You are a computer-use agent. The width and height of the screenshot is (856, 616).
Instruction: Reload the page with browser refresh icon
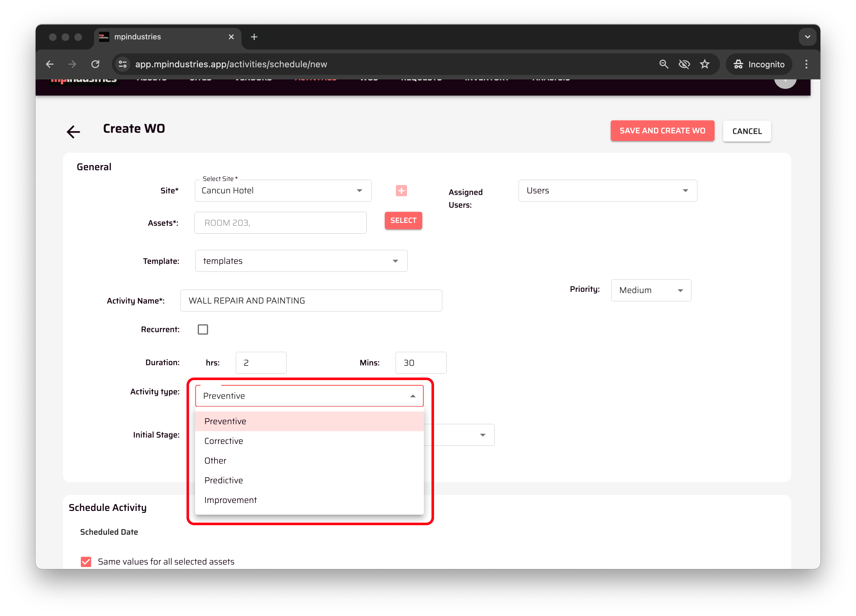point(96,64)
